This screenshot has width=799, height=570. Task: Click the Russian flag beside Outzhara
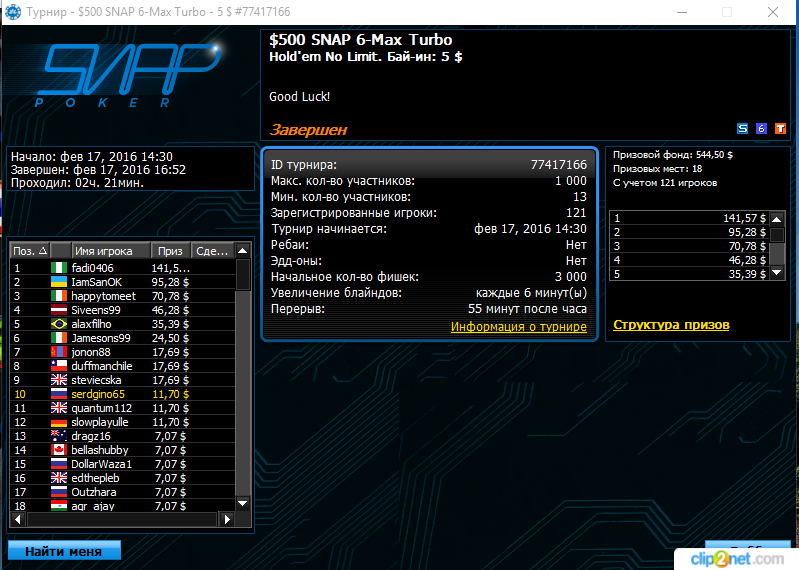[x=59, y=492]
